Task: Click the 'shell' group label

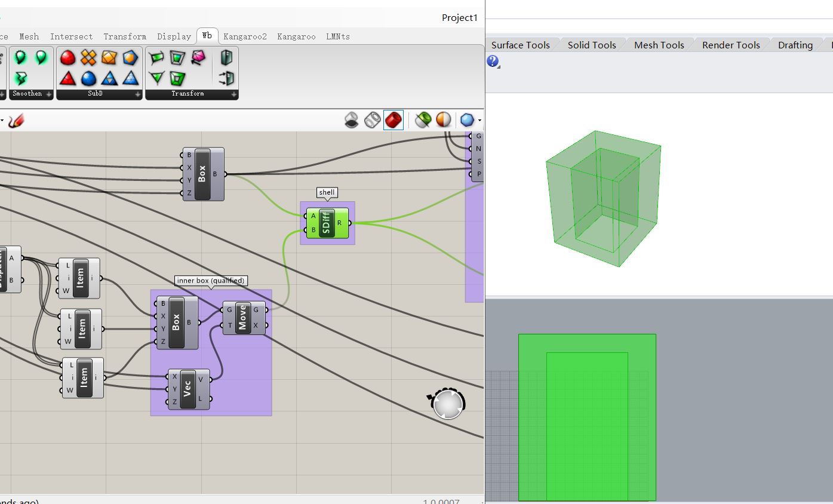Action: click(x=327, y=192)
